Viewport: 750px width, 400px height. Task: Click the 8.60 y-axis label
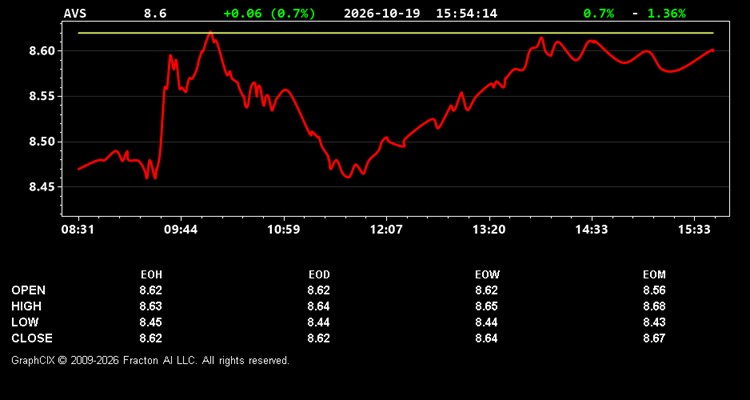[43, 51]
